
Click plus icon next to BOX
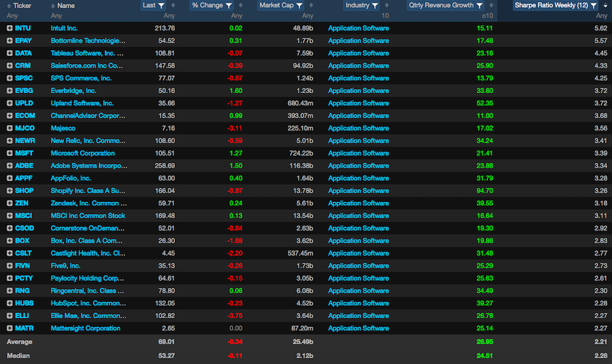(9, 241)
